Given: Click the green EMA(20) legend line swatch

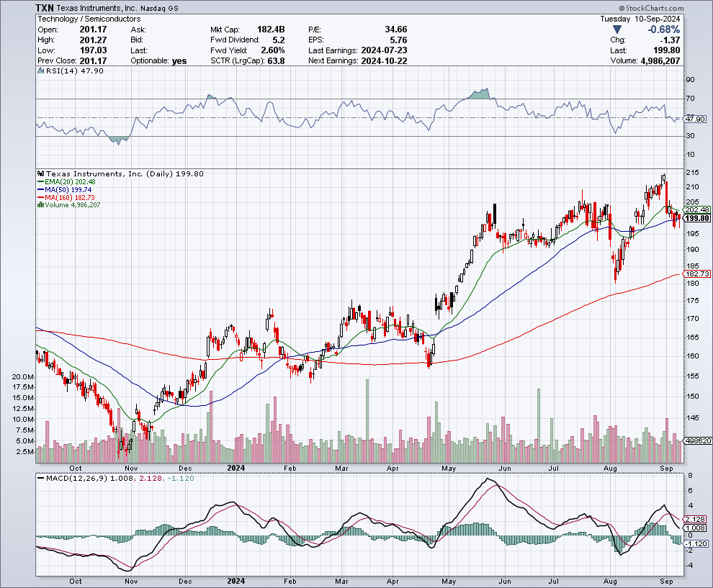Looking at the screenshot, I should pos(39,182).
